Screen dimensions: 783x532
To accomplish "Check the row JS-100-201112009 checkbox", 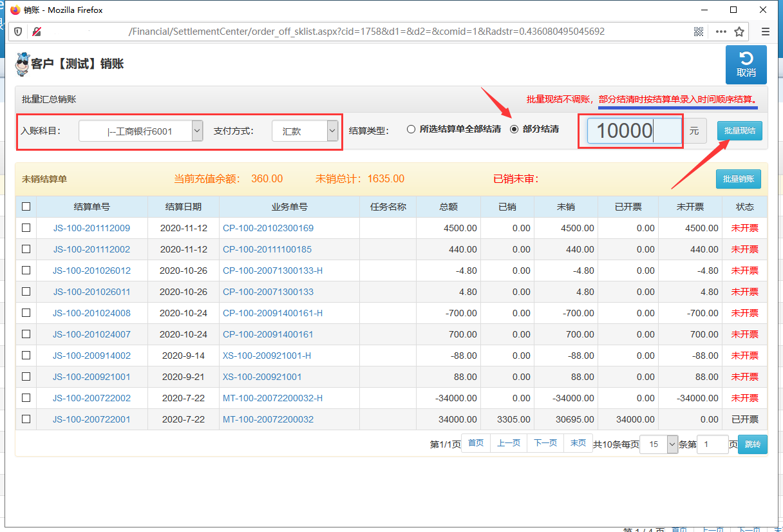I will click(26, 228).
